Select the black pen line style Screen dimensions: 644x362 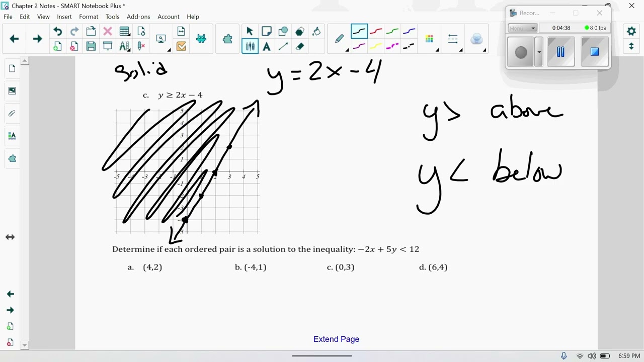pyautogui.click(x=359, y=32)
